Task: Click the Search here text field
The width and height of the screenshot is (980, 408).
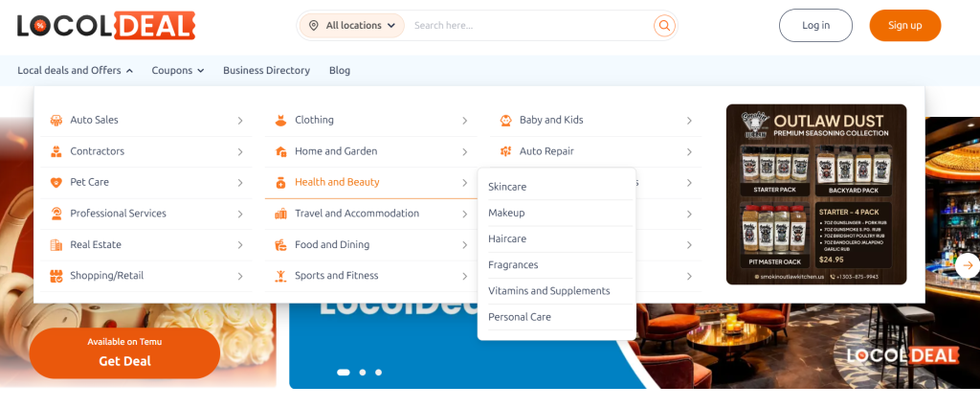Action: point(526,26)
